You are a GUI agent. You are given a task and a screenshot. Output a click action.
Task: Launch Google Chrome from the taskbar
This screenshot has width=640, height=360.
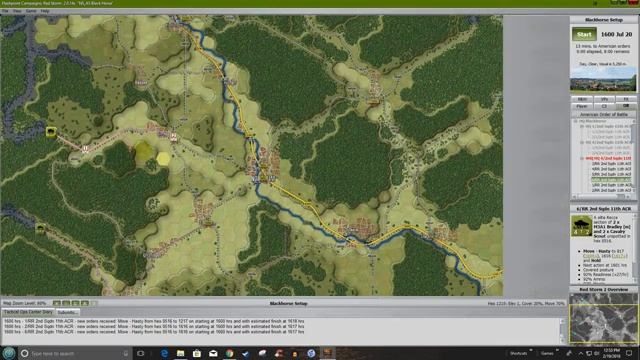coord(229,353)
